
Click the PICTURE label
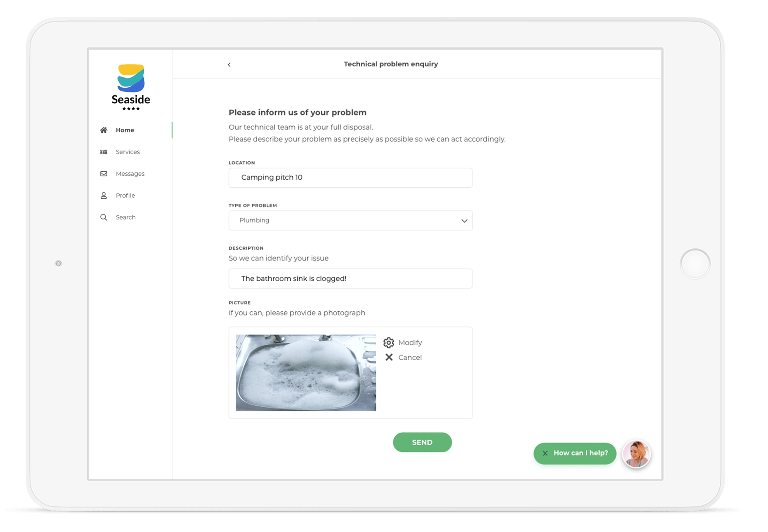[239, 303]
